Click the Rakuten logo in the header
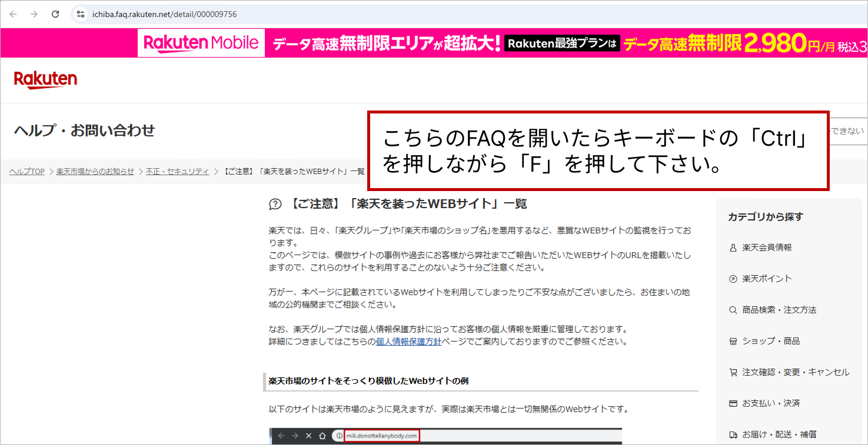 click(45, 80)
